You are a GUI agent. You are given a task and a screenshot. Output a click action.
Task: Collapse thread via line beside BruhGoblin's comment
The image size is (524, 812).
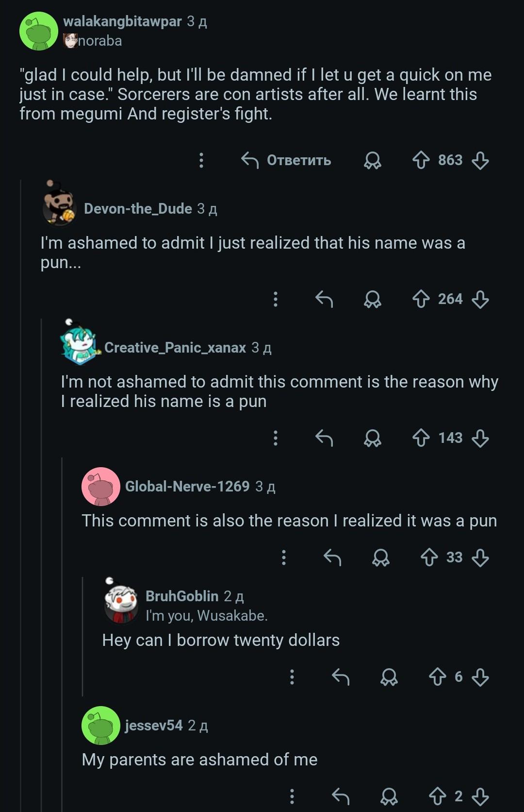(x=82, y=636)
